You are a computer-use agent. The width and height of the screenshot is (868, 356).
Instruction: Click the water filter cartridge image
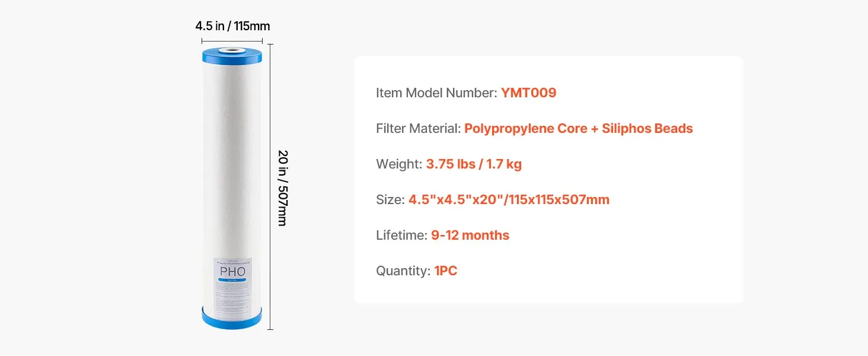[x=232, y=187]
